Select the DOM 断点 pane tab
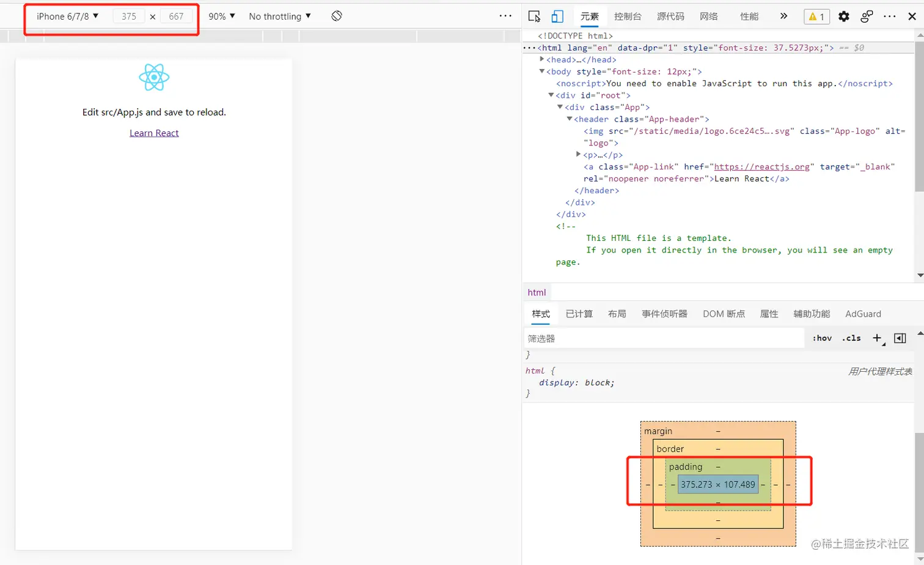The width and height of the screenshot is (924, 565). click(724, 314)
